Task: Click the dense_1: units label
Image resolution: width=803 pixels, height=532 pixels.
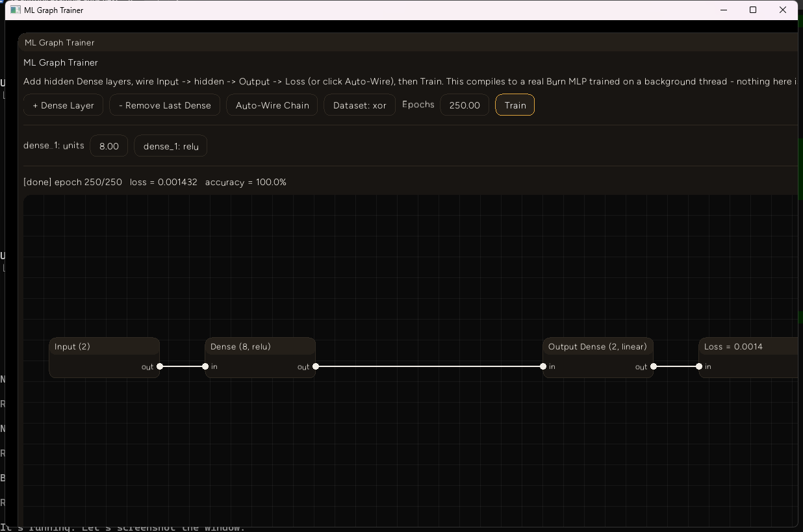Action: [54, 146]
